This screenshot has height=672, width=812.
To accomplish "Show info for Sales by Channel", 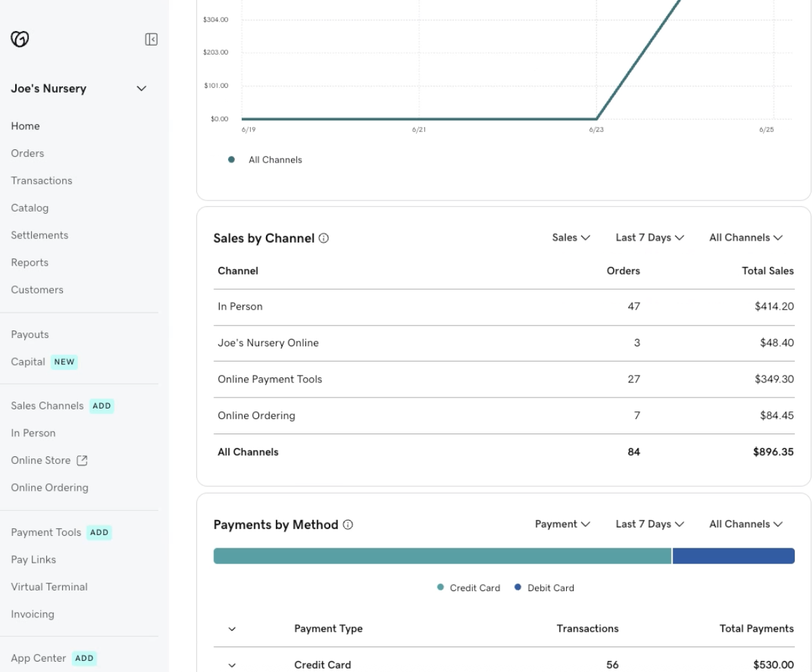I will 323,239.
